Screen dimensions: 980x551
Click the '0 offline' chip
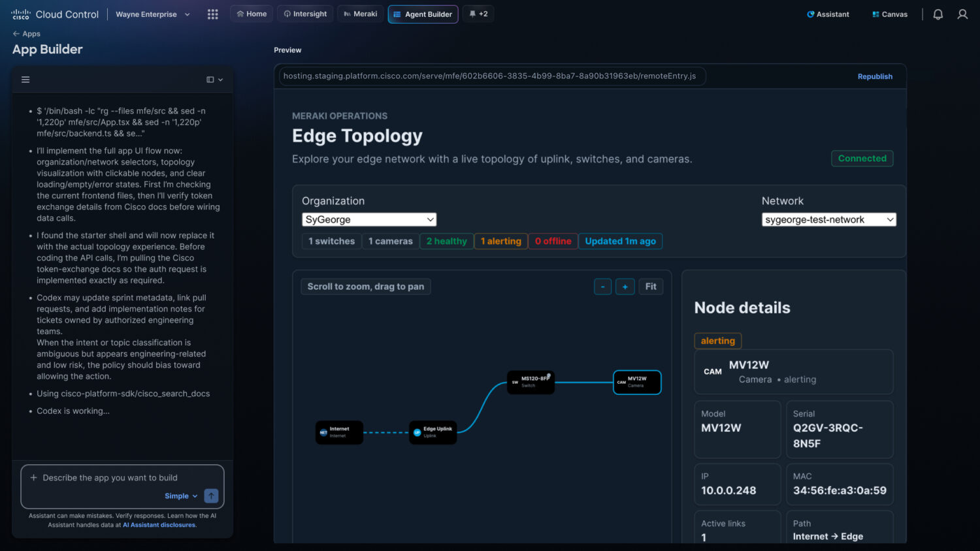553,242
